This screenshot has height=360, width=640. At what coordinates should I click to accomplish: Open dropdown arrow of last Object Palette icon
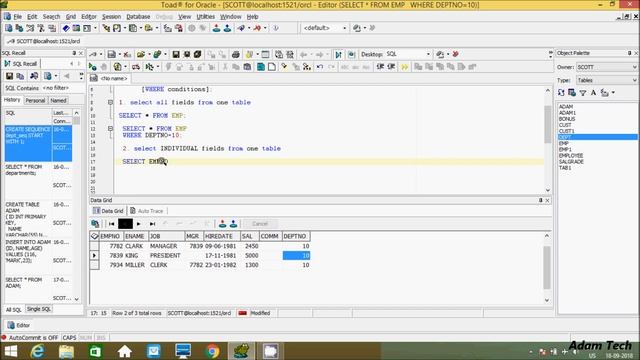point(613,93)
